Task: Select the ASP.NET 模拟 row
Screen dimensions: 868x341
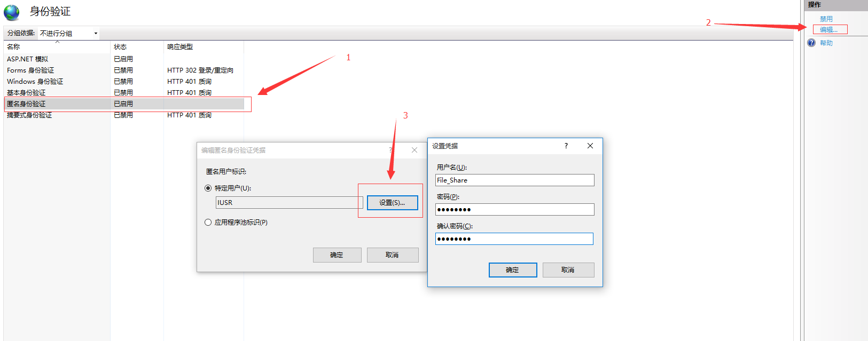Action: point(124,59)
